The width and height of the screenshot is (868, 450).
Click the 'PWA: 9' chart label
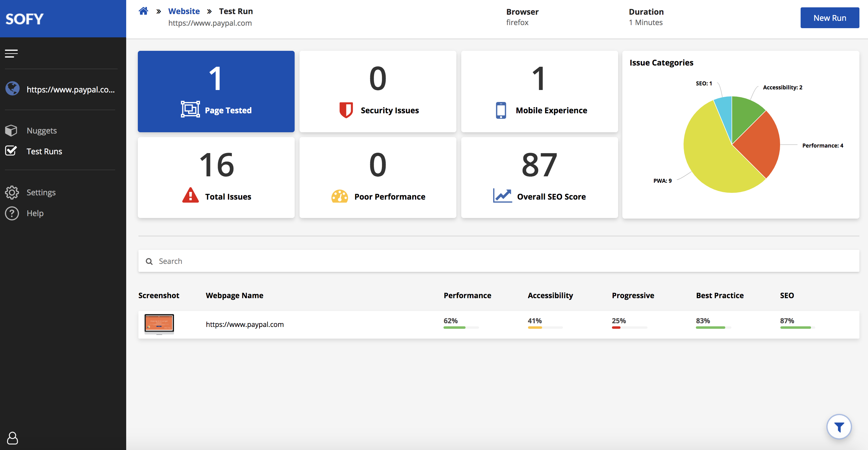pyautogui.click(x=662, y=181)
